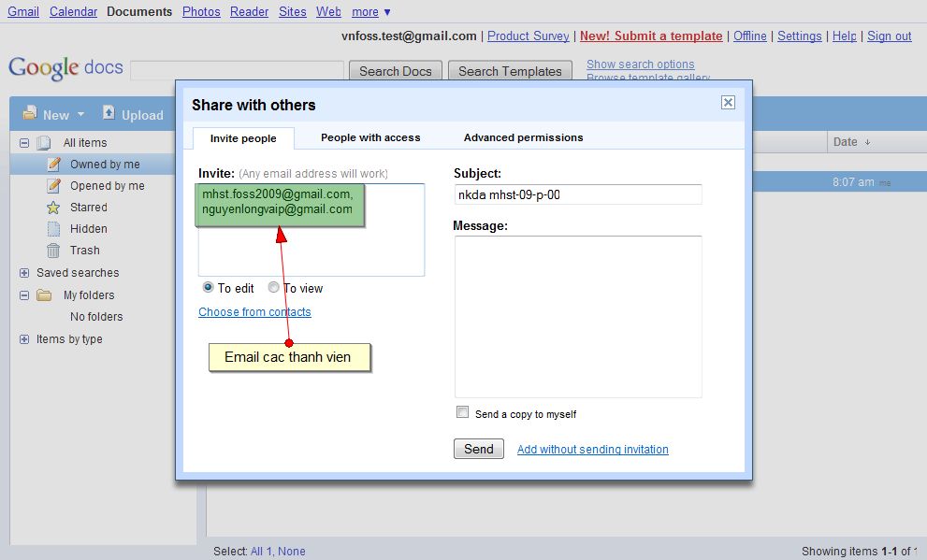927x560 pixels.
Task: Collapse the All items tree
Action: (x=24, y=143)
